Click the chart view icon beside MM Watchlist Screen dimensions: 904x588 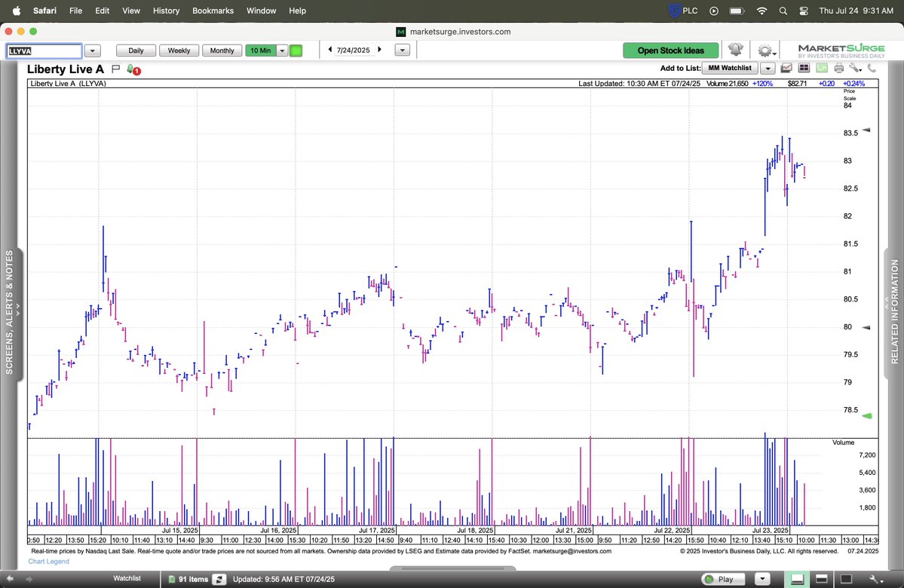pyautogui.click(x=786, y=68)
